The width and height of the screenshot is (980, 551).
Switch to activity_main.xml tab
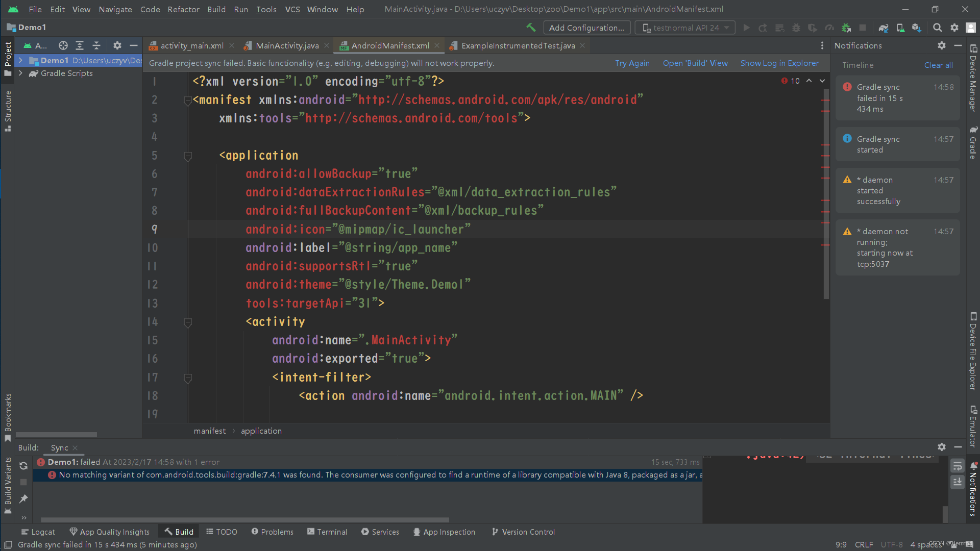pos(192,45)
